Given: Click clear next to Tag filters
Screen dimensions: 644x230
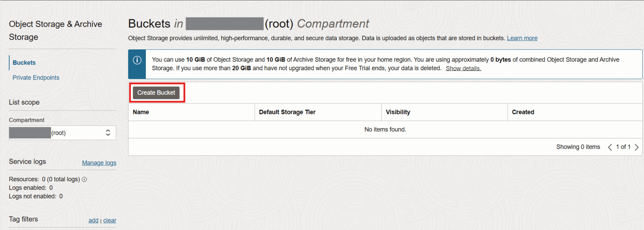Looking at the screenshot, I should (x=110, y=221).
